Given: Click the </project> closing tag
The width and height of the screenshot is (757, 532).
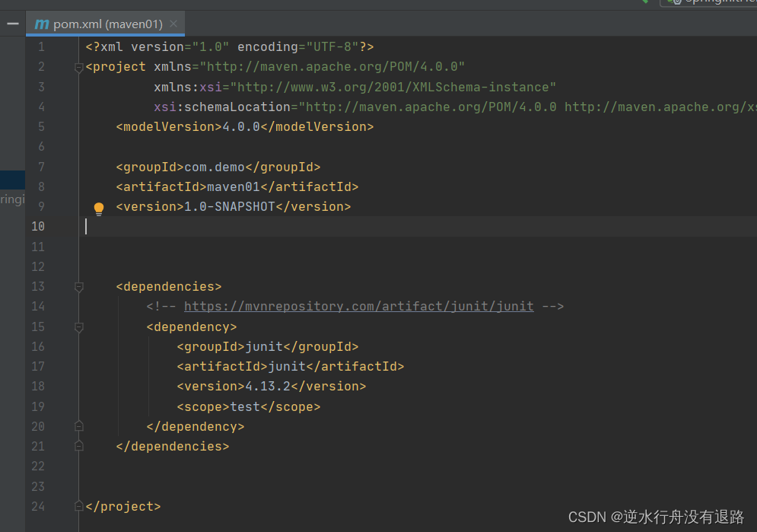Looking at the screenshot, I should tap(123, 506).
